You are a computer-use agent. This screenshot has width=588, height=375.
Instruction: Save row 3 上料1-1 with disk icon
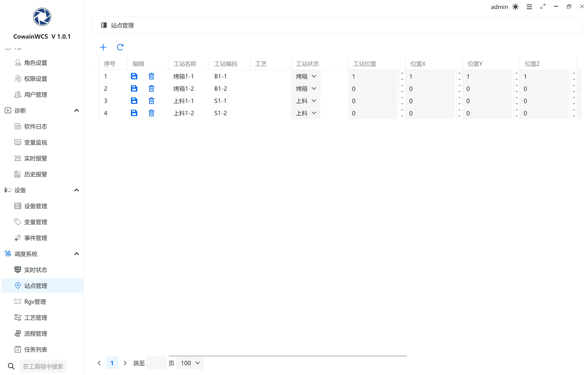tap(134, 100)
